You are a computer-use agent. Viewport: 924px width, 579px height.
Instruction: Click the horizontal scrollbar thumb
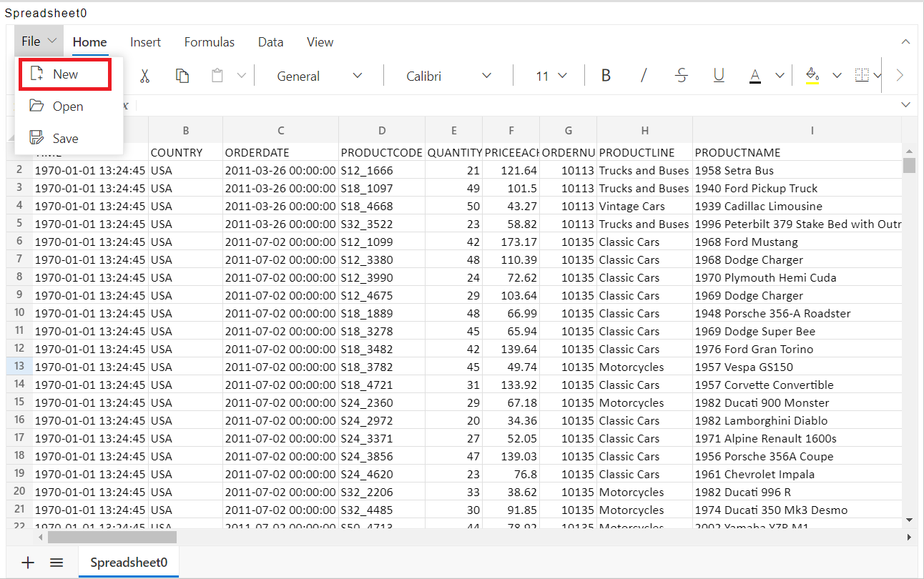coord(112,537)
